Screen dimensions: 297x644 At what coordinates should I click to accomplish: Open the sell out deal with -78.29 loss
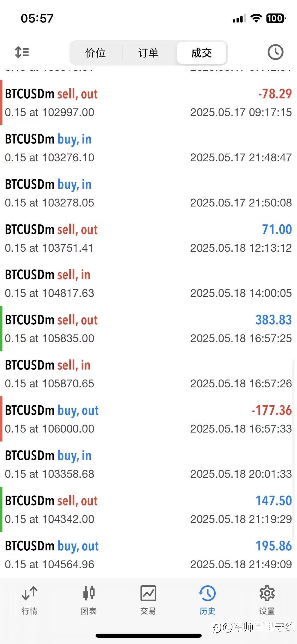pyautogui.click(x=148, y=103)
